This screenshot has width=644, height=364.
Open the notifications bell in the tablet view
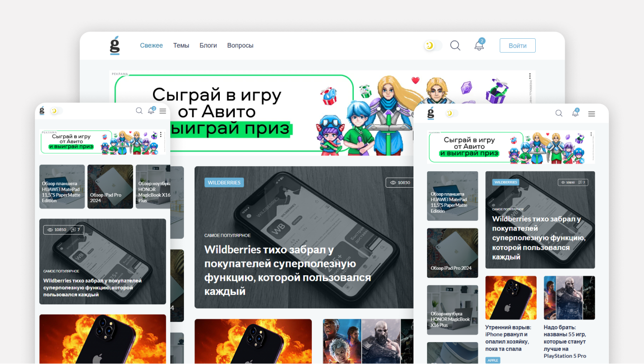coord(575,113)
